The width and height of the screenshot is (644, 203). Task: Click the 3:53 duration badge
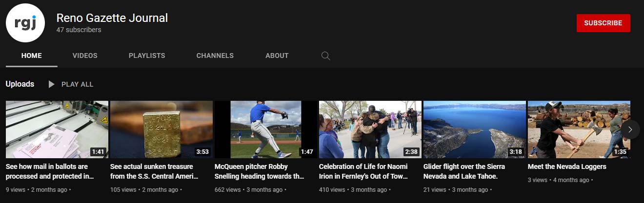coord(202,152)
